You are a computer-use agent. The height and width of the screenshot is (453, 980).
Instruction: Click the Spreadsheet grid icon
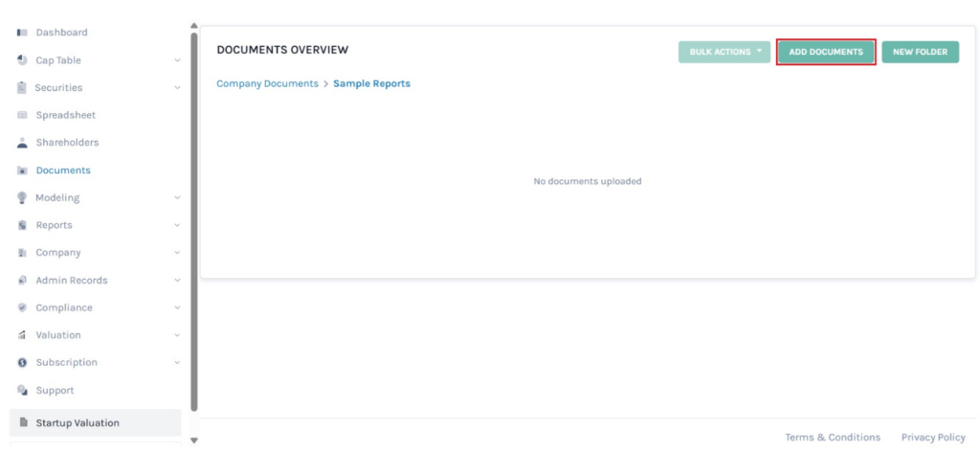(22, 115)
